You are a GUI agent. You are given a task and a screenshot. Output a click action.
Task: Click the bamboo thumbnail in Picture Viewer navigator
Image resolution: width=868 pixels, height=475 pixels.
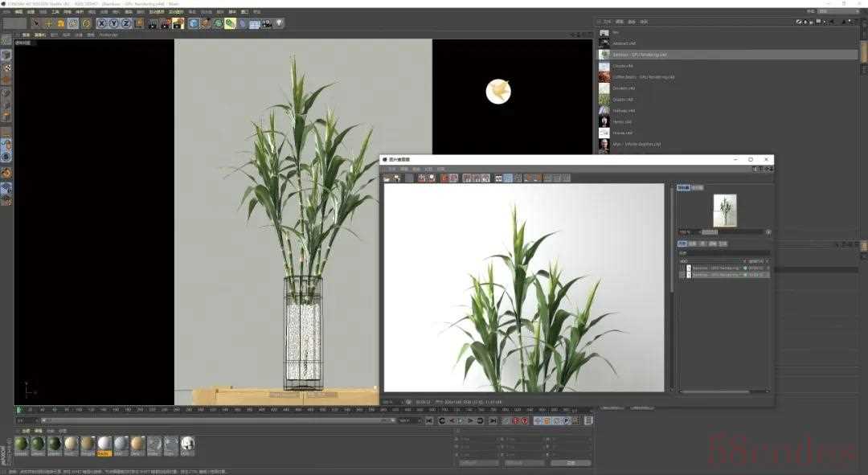pos(724,211)
